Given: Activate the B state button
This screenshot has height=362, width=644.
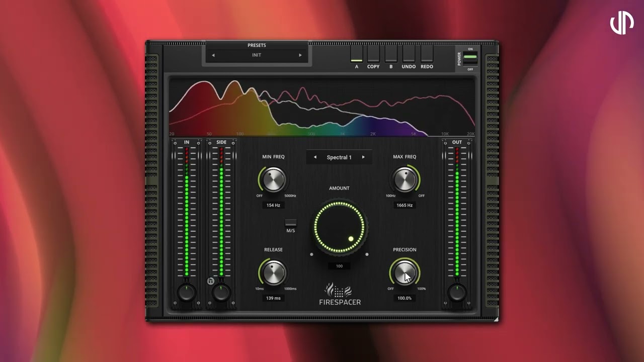Looking at the screenshot, I should [391, 54].
